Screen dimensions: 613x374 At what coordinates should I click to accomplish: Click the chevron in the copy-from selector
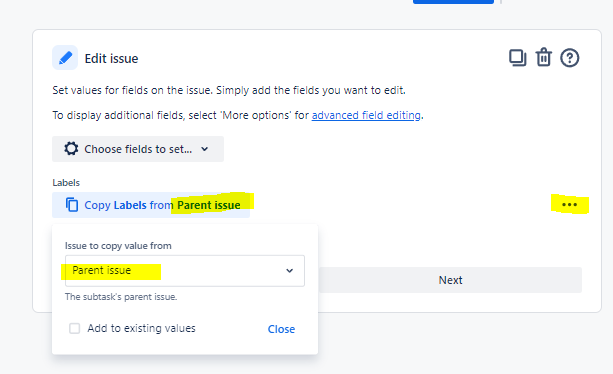point(289,270)
